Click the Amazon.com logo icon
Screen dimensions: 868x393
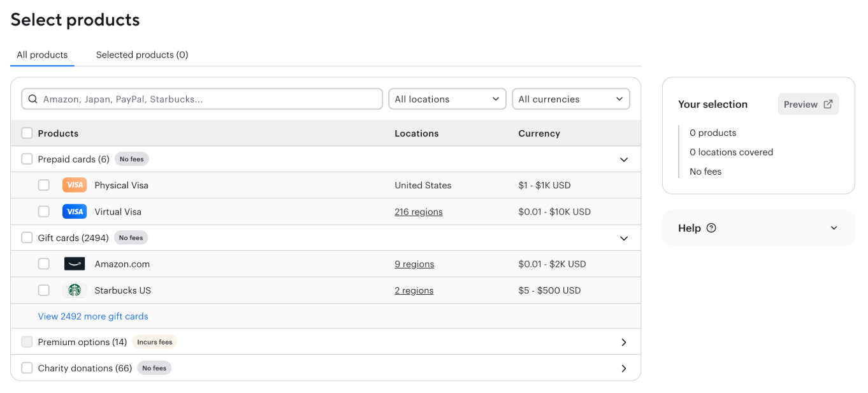click(x=75, y=264)
